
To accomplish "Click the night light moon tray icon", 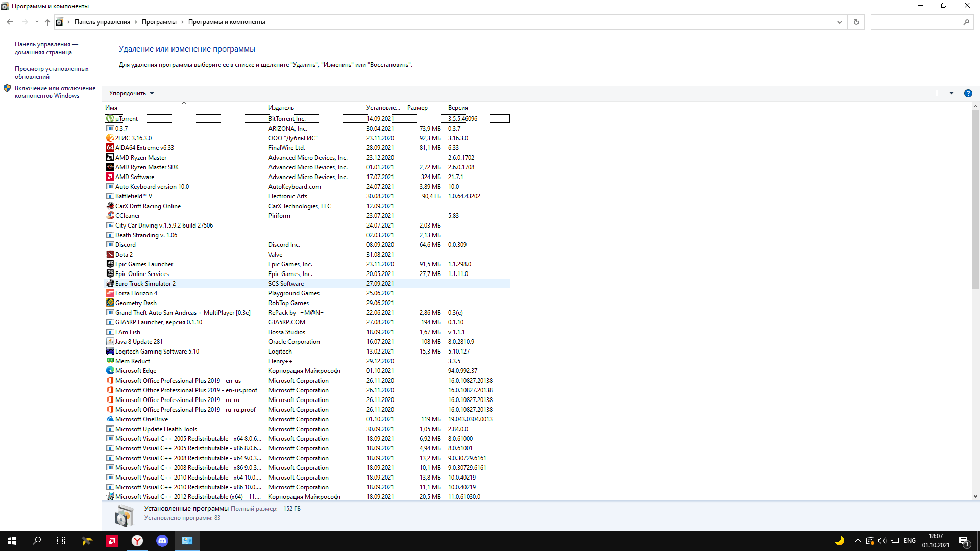I will click(839, 541).
